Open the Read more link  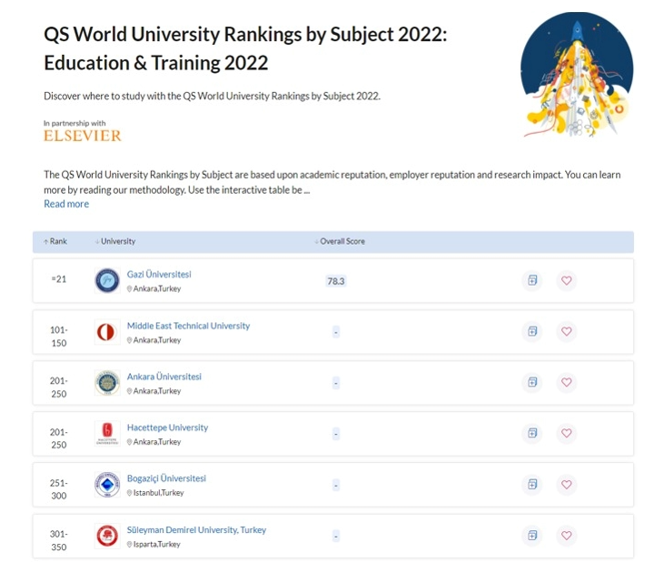[66, 204]
